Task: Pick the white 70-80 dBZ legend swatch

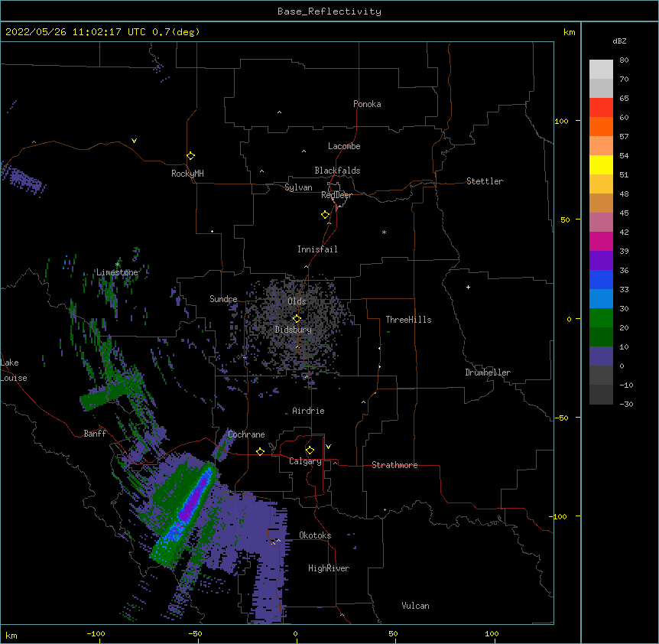Action: pyautogui.click(x=601, y=70)
